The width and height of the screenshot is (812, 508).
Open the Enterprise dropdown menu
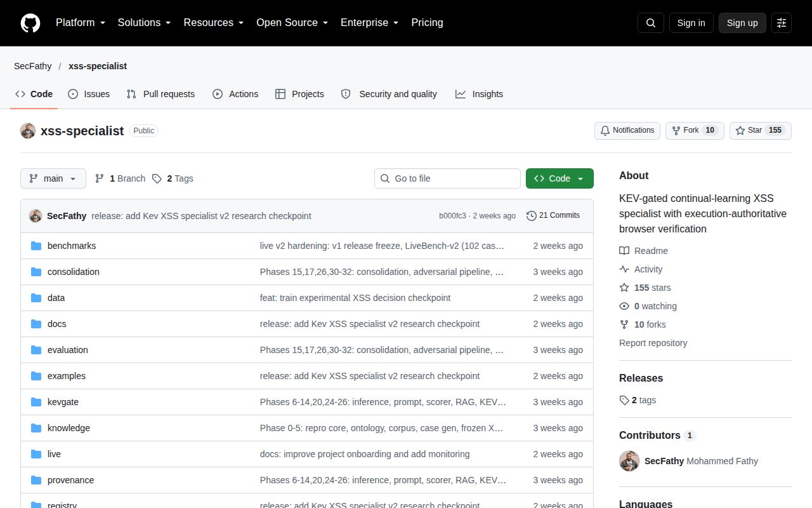[x=370, y=23]
